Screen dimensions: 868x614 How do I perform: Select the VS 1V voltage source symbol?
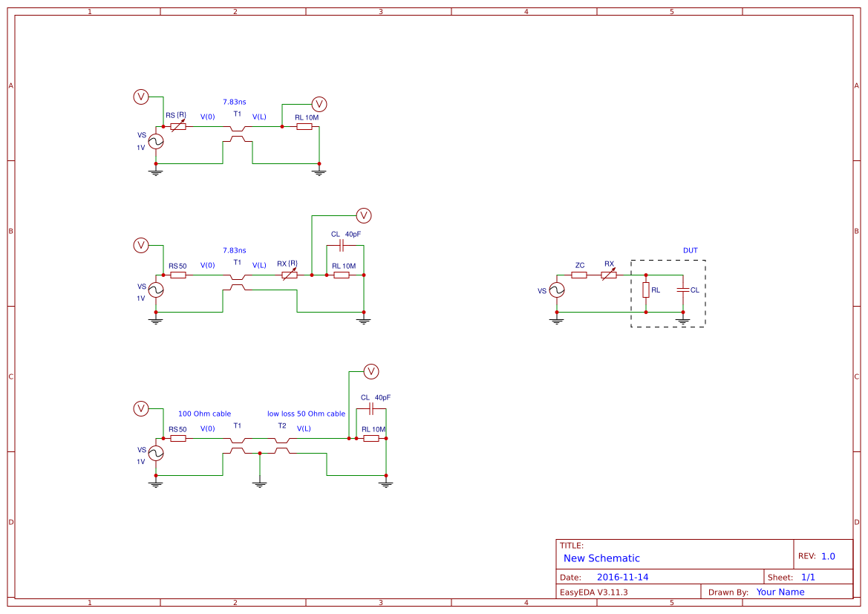pyautogui.click(x=155, y=141)
